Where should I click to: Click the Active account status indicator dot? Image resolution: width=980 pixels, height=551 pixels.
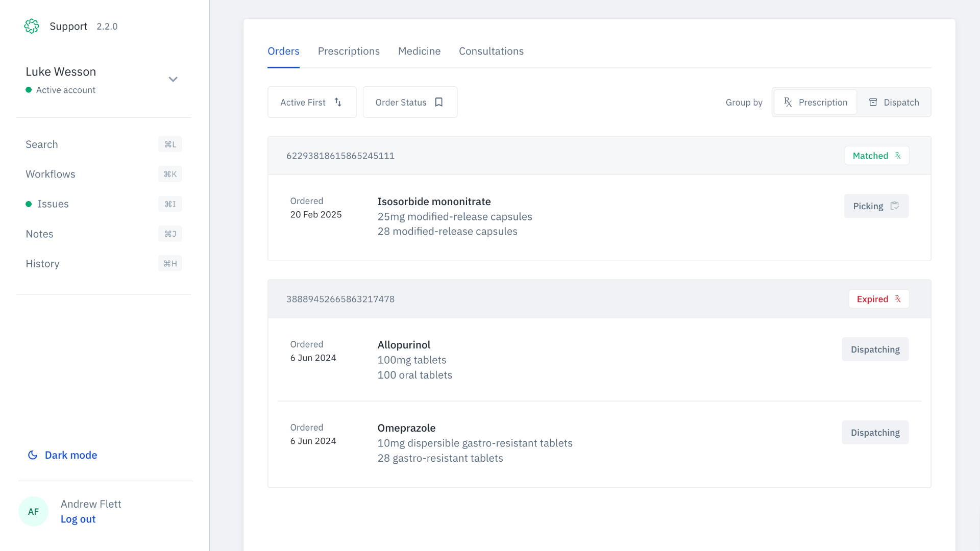pos(28,90)
